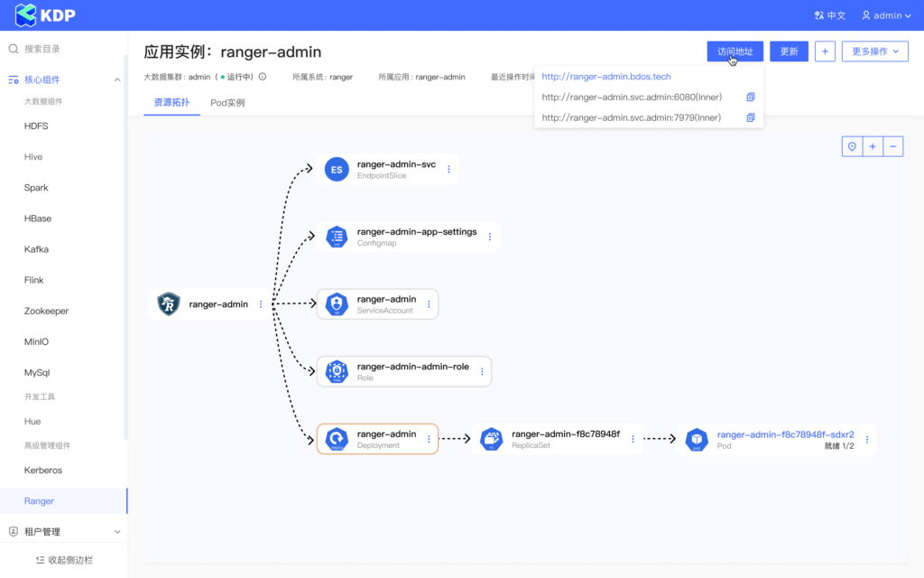Click the 访问地址 button
The width and height of the screenshot is (924, 578).
point(735,51)
